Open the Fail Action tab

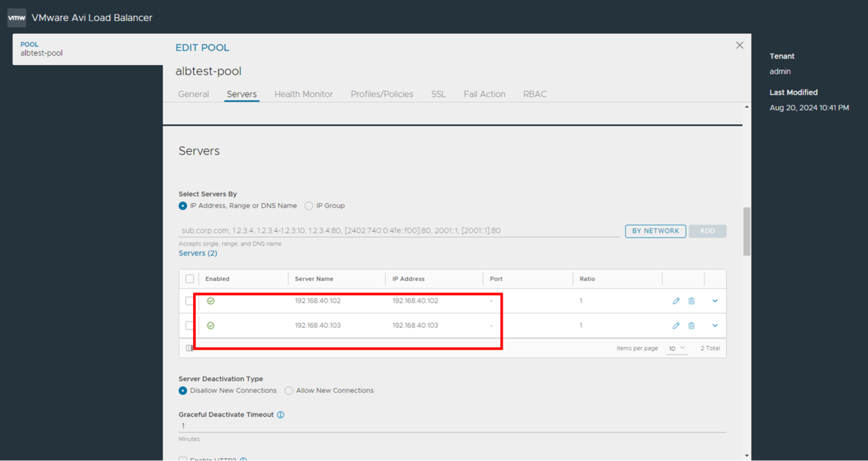(x=485, y=94)
